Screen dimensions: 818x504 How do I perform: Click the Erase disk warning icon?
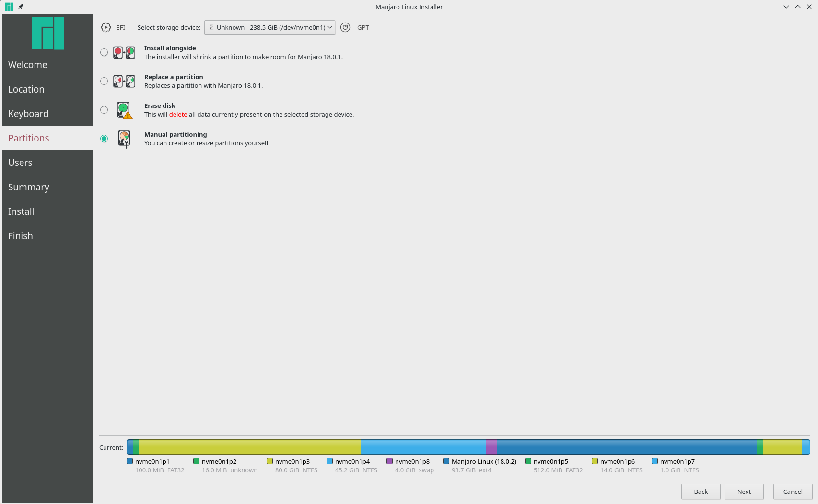124,110
